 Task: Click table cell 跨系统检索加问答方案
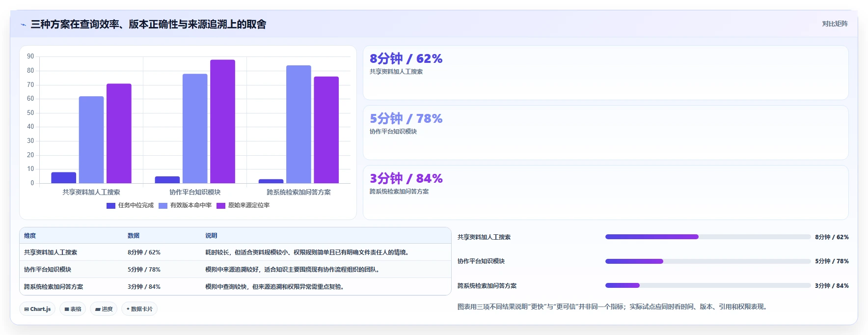54,287
